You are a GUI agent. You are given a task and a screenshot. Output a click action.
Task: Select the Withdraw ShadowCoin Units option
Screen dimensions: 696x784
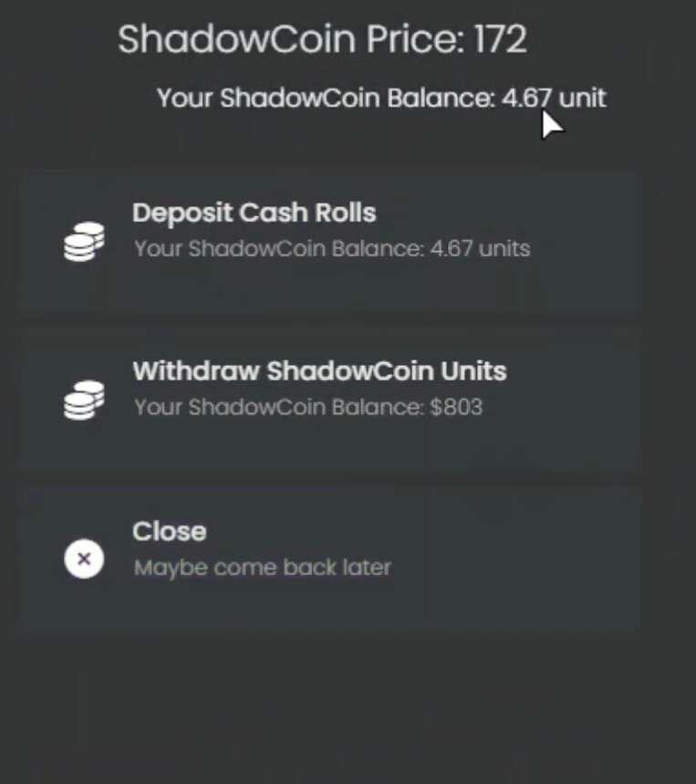coord(330,401)
